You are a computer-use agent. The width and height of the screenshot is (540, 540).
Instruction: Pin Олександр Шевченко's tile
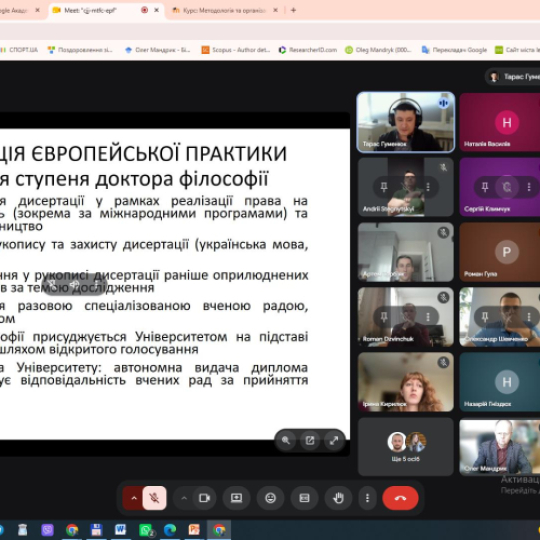click(485, 317)
